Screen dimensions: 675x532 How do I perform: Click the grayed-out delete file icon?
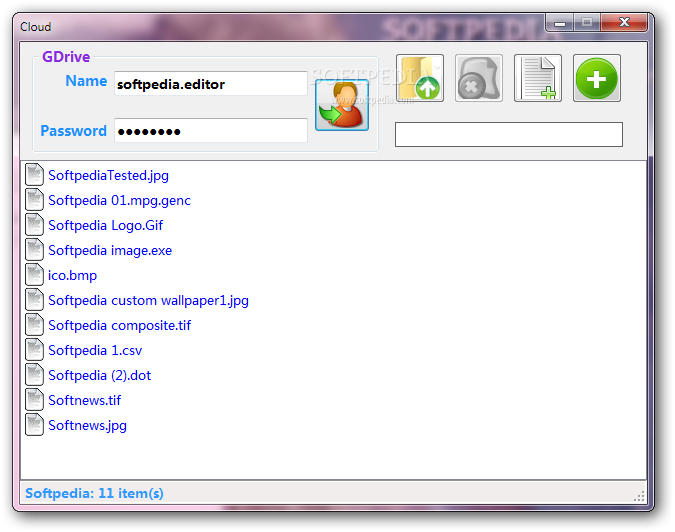(x=479, y=78)
